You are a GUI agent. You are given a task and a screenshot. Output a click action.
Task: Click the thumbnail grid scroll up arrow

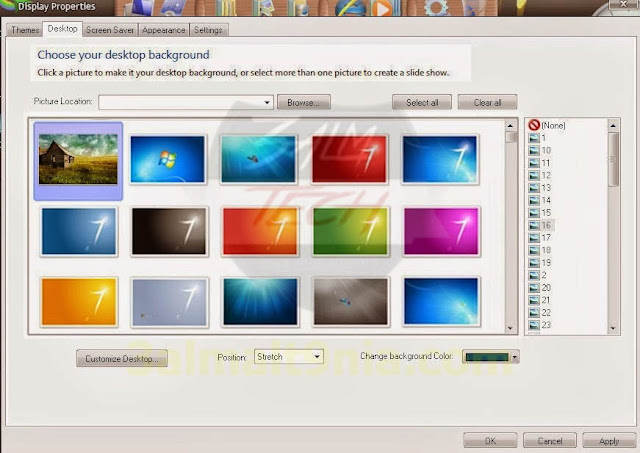[x=510, y=125]
